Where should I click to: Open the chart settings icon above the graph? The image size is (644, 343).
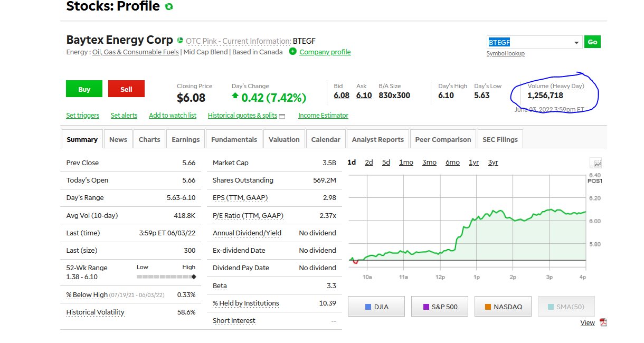pyautogui.click(x=597, y=164)
